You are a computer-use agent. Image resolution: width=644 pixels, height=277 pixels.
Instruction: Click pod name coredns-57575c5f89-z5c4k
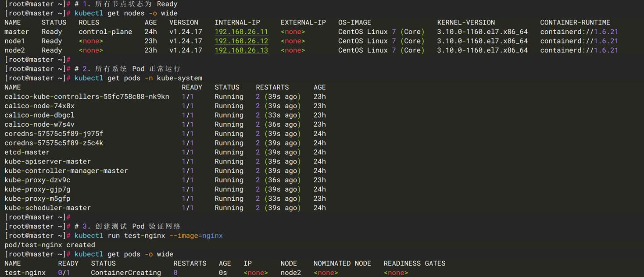tap(54, 143)
